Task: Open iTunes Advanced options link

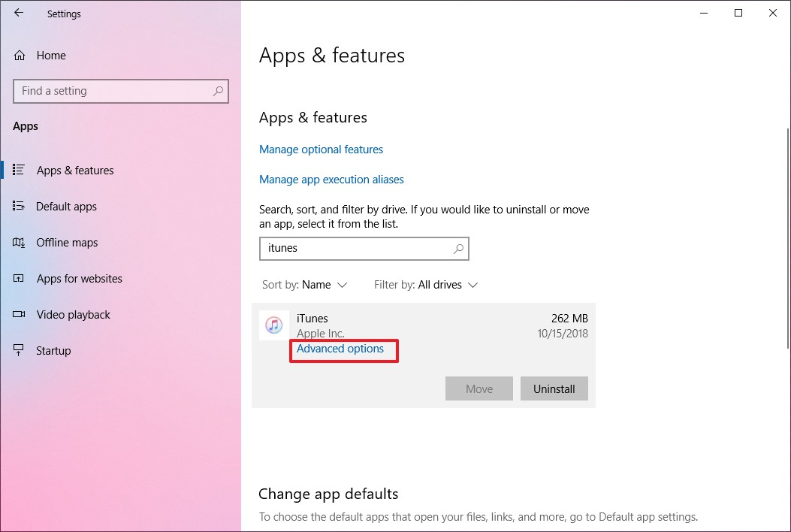Action: (x=340, y=349)
